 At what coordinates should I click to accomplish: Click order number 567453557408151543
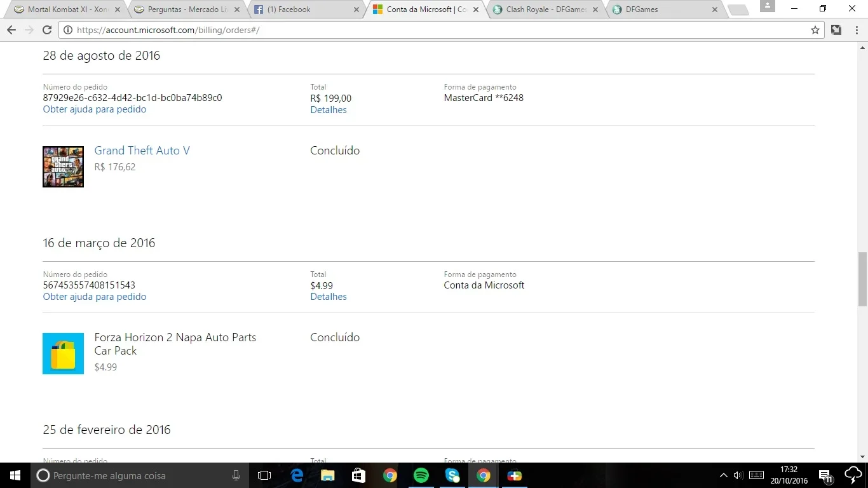89,285
